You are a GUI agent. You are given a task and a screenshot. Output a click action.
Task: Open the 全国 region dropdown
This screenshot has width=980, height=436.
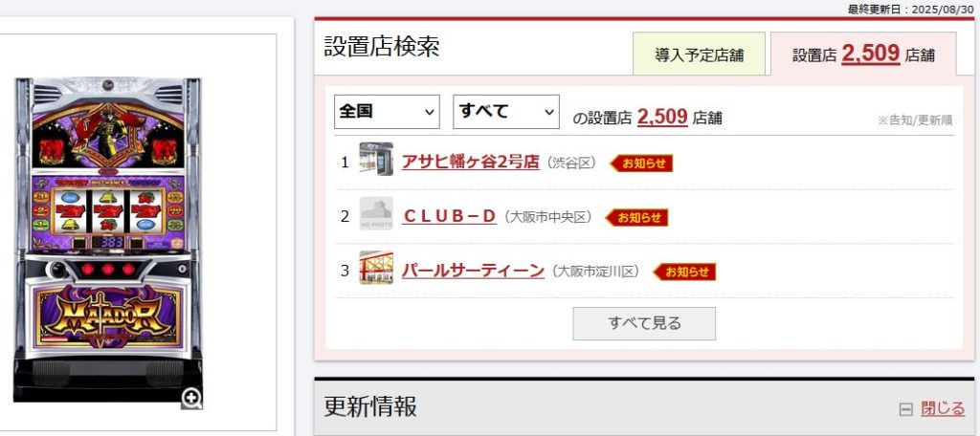click(x=387, y=112)
